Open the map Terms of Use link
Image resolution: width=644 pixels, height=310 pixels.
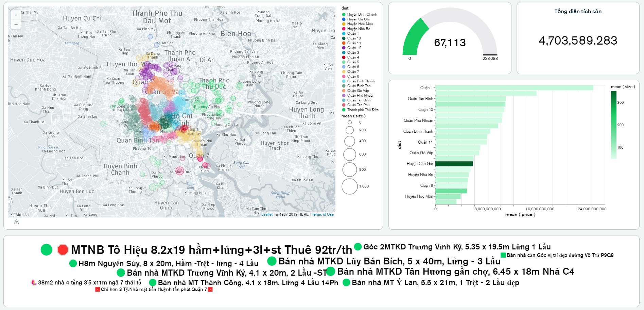(323, 215)
